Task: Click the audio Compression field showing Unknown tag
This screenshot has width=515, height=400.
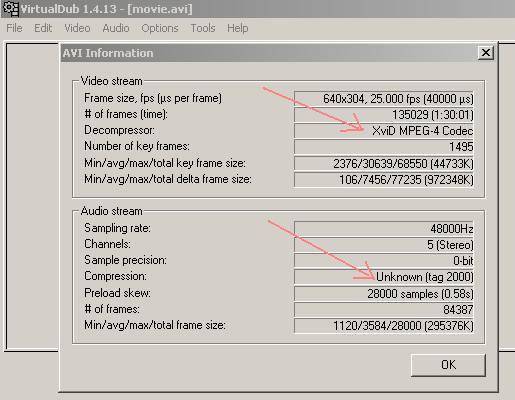Action: pyautogui.click(x=384, y=277)
